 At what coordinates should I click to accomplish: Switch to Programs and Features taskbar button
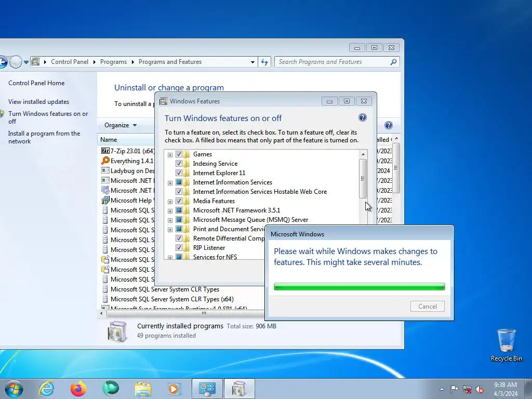pyautogui.click(x=239, y=389)
